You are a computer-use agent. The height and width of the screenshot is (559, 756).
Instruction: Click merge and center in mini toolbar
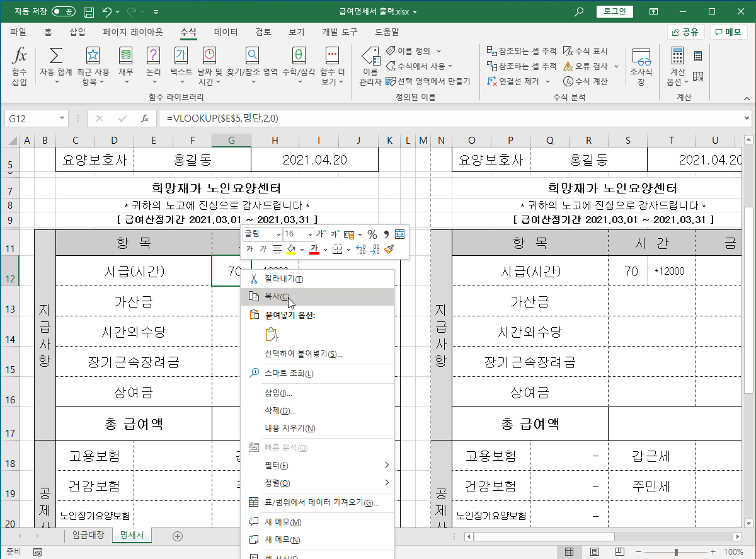coord(399,234)
